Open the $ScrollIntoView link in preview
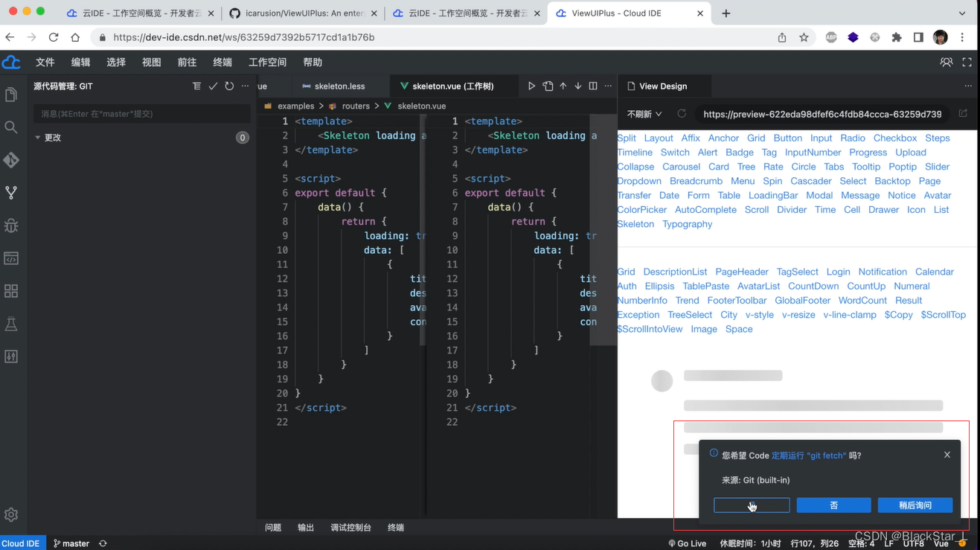This screenshot has height=550, width=980. pyautogui.click(x=650, y=329)
